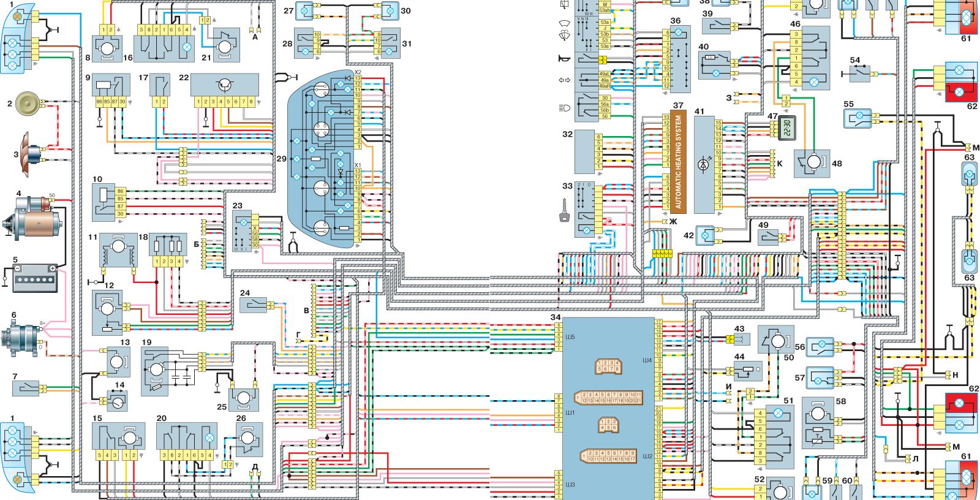Select the small sensor numbered 14

point(116,401)
